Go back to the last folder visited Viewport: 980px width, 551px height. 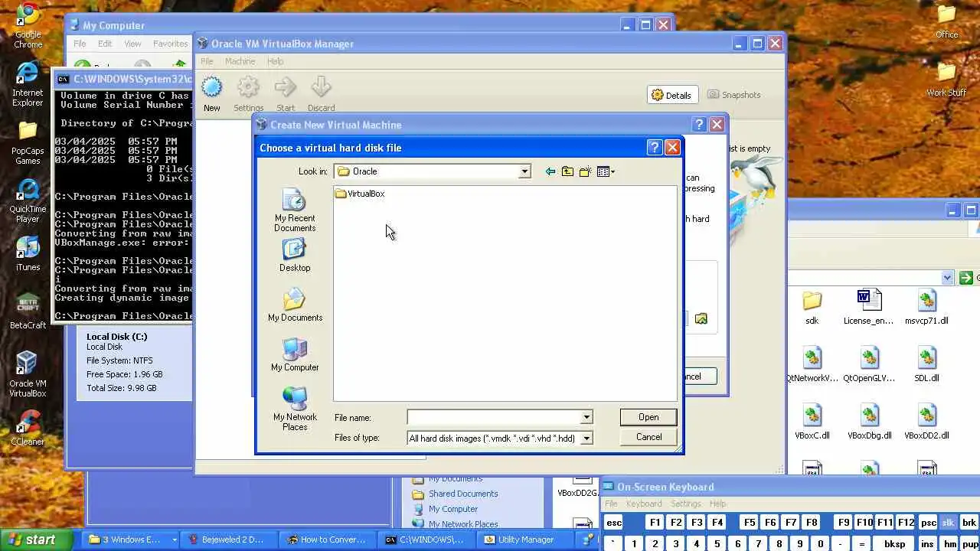coord(550,171)
